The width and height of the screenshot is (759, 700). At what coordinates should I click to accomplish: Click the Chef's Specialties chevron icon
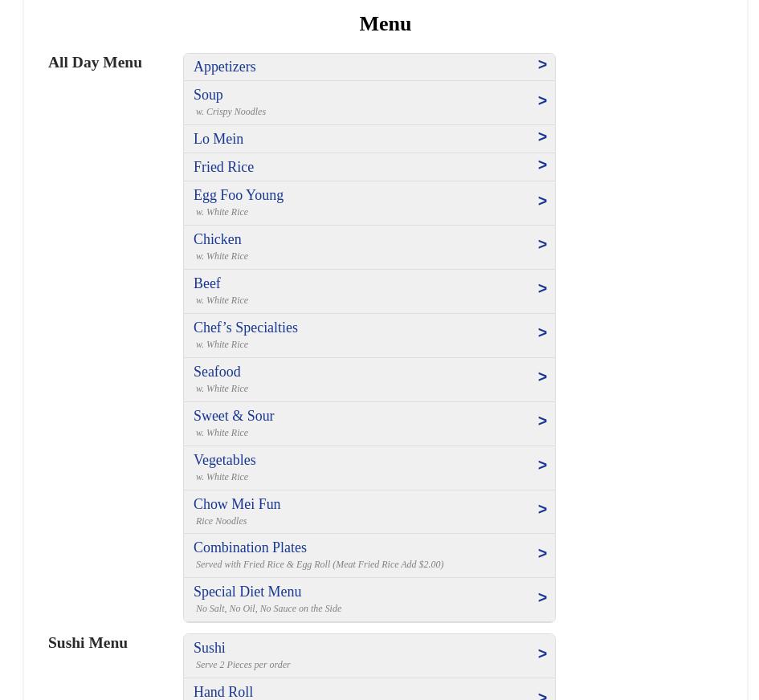[542, 333]
